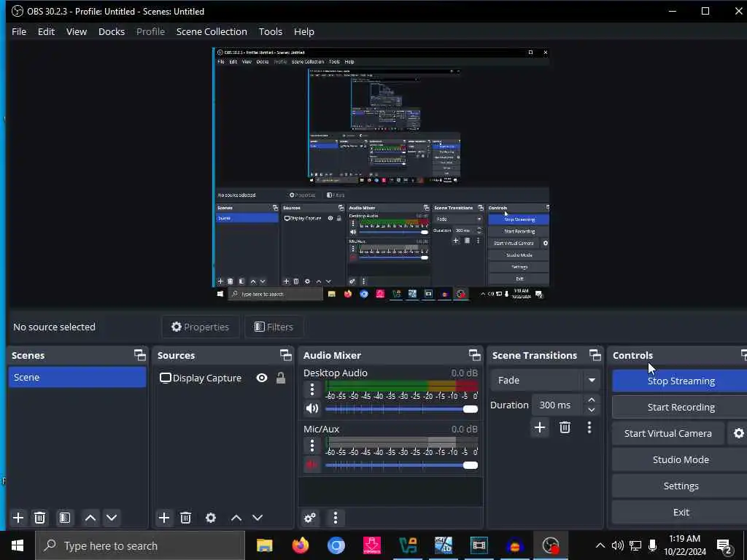Screen dimensions: 747x560
Task: Click the Windows search box
Action: [x=140, y=545]
